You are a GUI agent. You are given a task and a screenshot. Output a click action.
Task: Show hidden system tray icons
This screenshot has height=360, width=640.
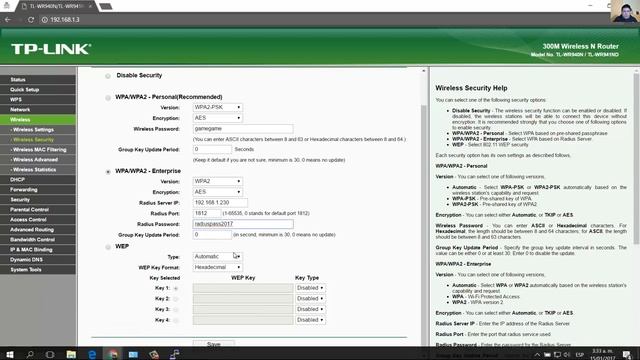click(x=537, y=355)
